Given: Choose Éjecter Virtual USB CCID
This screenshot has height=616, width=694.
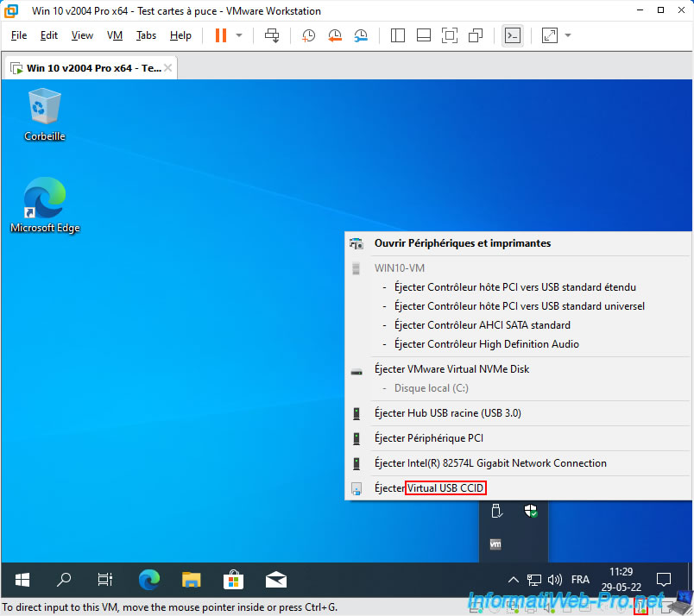Looking at the screenshot, I should tap(518, 488).
